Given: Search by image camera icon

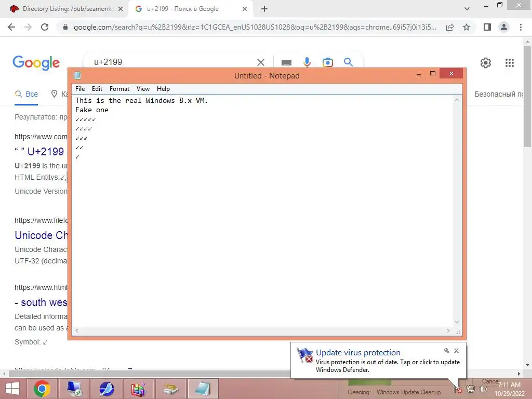Looking at the screenshot, I should click(328, 62).
